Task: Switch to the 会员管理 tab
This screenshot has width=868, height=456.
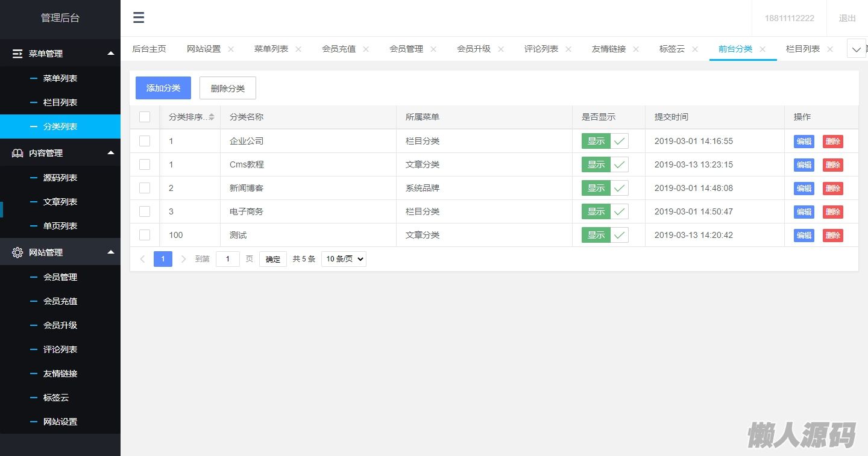Action: (x=406, y=49)
